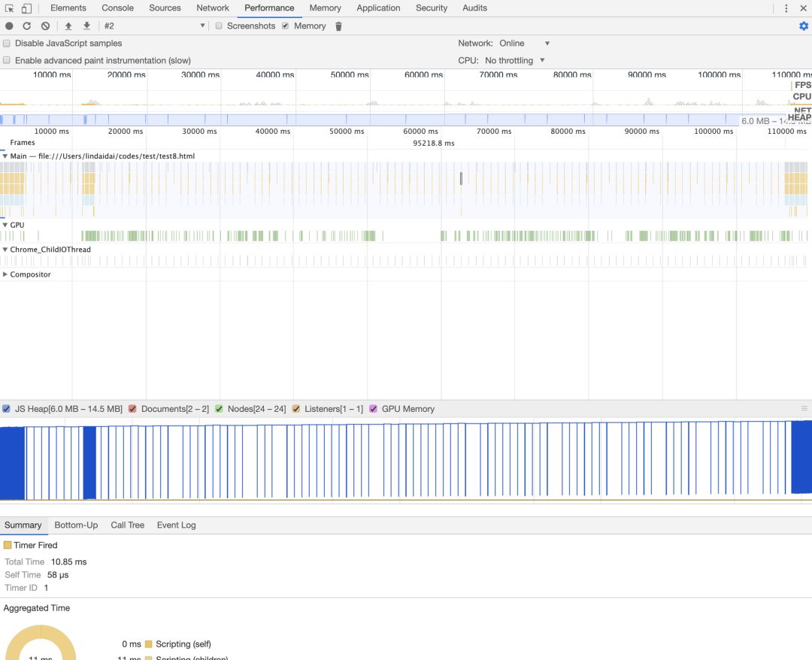Click the Scripting (self) legend swatch
This screenshot has width=812, height=660.
[x=149, y=644]
